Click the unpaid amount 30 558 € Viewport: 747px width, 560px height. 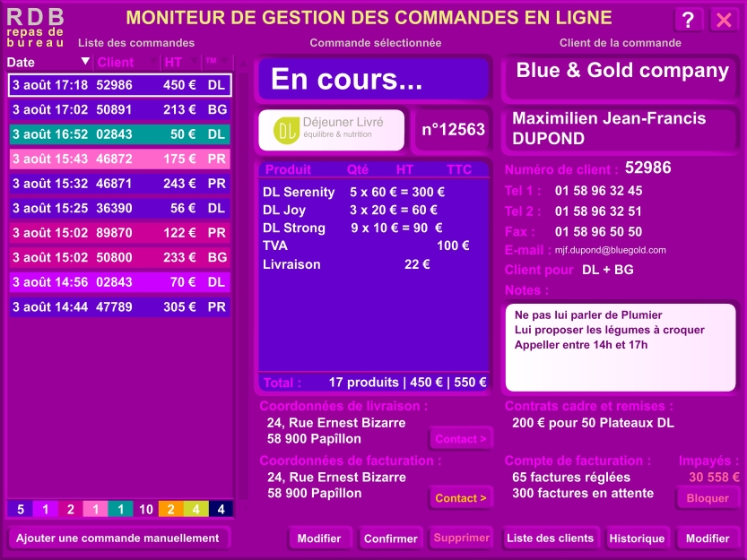(x=714, y=478)
